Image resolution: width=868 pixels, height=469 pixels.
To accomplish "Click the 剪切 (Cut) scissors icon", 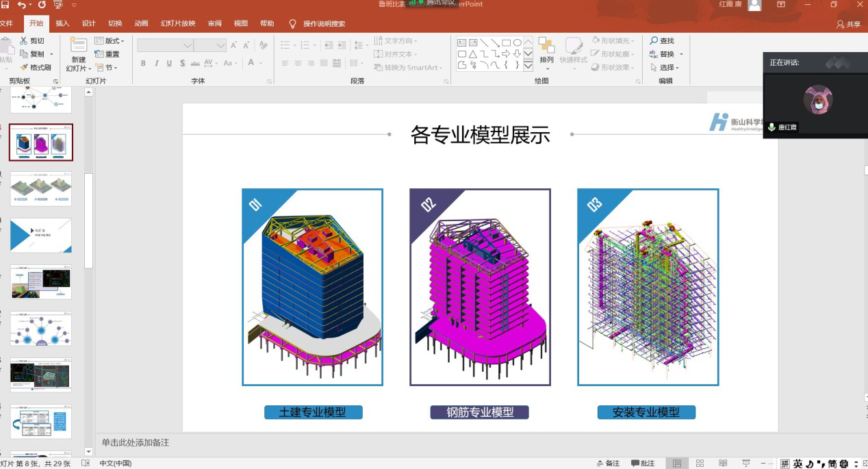I will [24, 41].
